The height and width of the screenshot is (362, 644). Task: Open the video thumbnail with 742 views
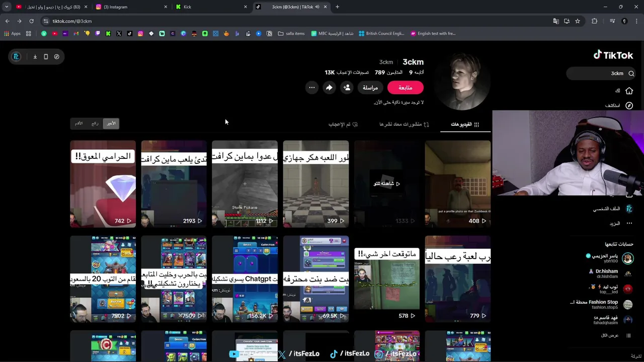point(103,184)
